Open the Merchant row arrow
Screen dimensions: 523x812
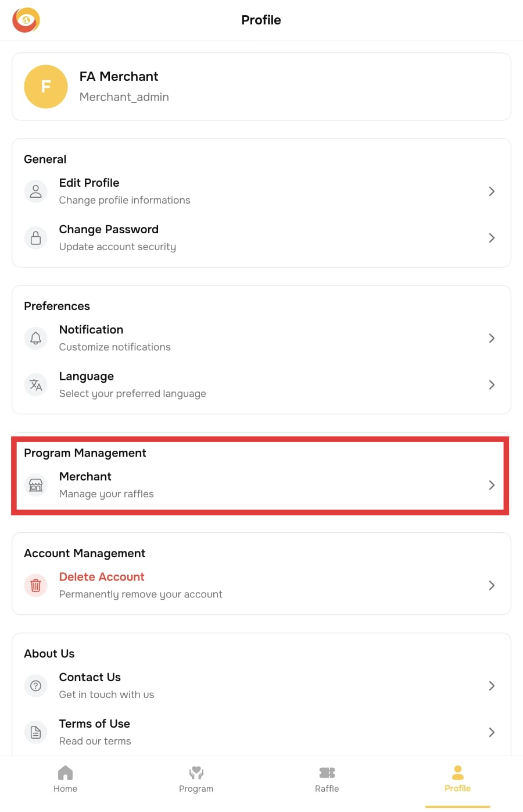[x=492, y=485]
